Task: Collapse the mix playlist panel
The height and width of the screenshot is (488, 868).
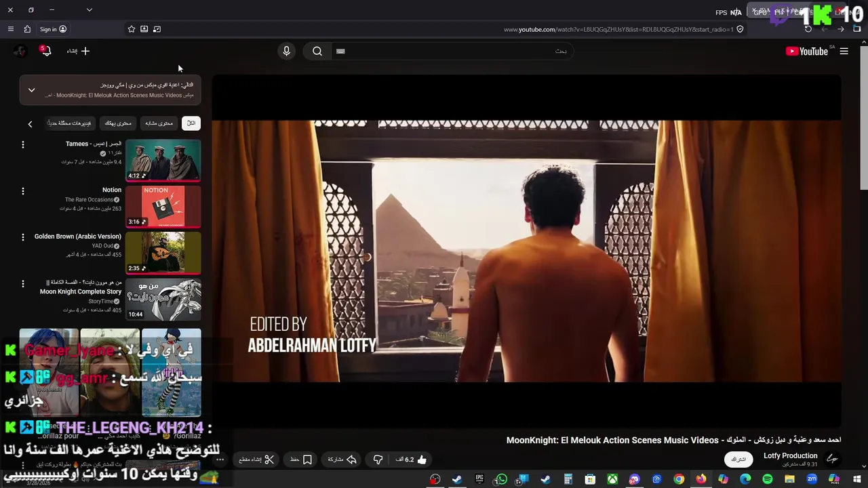Action: (31, 90)
